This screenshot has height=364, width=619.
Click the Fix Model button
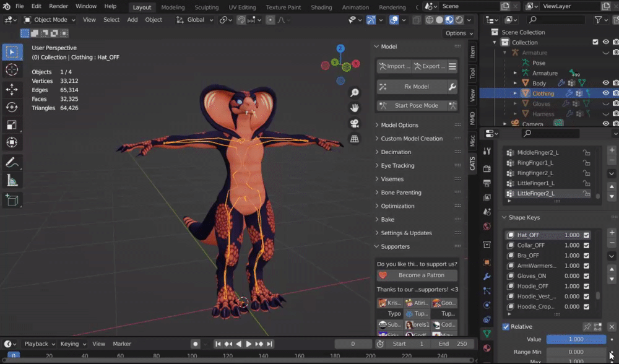click(x=412, y=87)
